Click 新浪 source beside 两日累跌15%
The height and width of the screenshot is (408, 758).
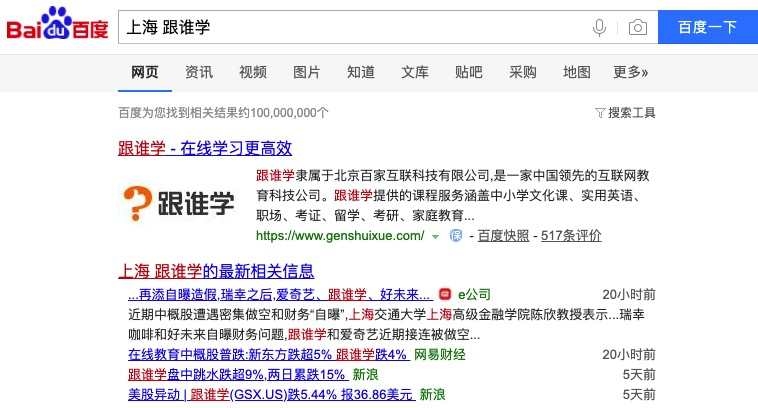(x=365, y=375)
